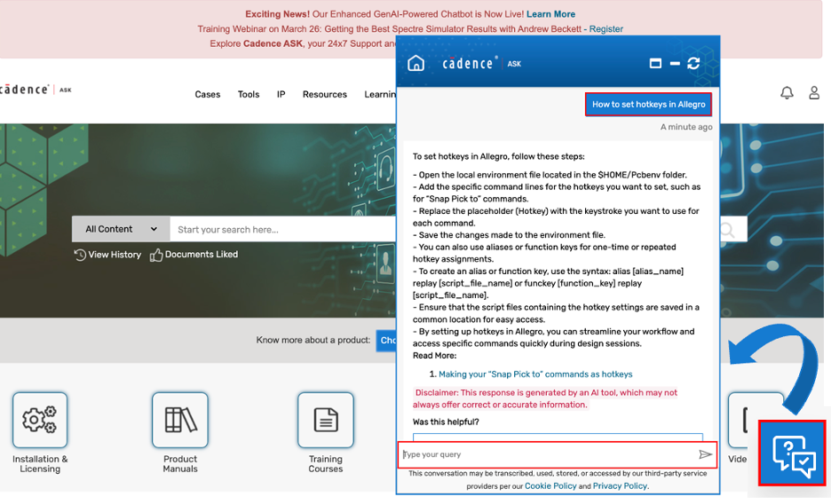Click the chatbot refresh conversation icon
Viewport: 831px width, 504px height.
(693, 64)
